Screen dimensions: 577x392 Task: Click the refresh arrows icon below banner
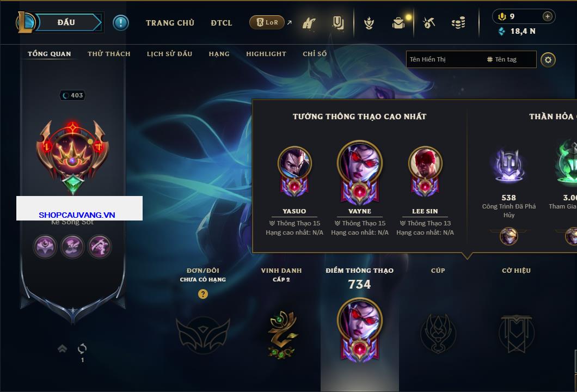coord(82,348)
